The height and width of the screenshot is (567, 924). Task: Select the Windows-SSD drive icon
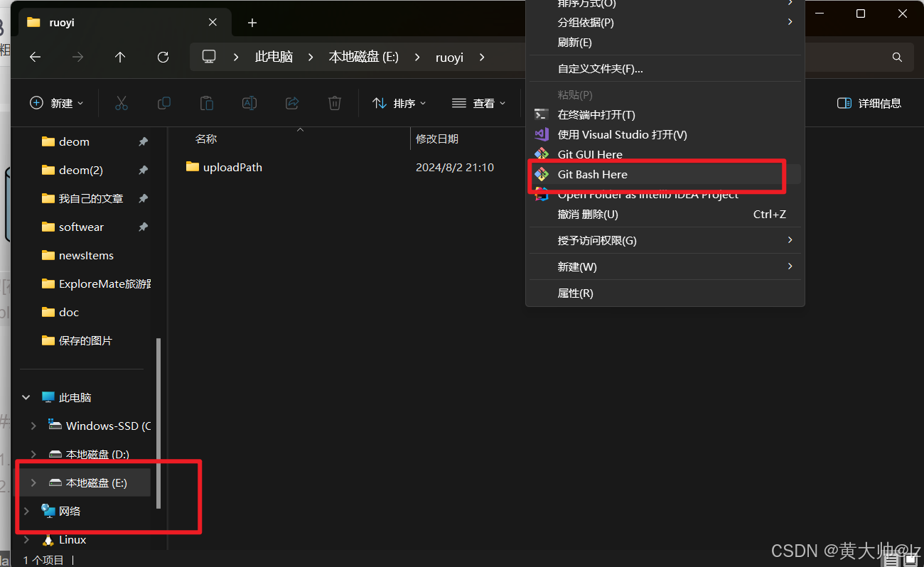[55, 425]
